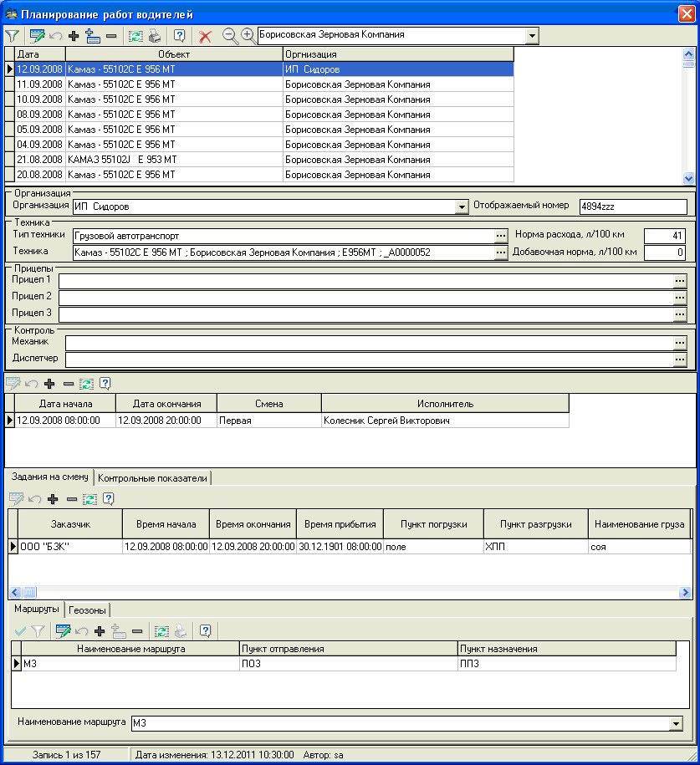
Task: Click the zoom in magnifier icon
Action: click(248, 36)
